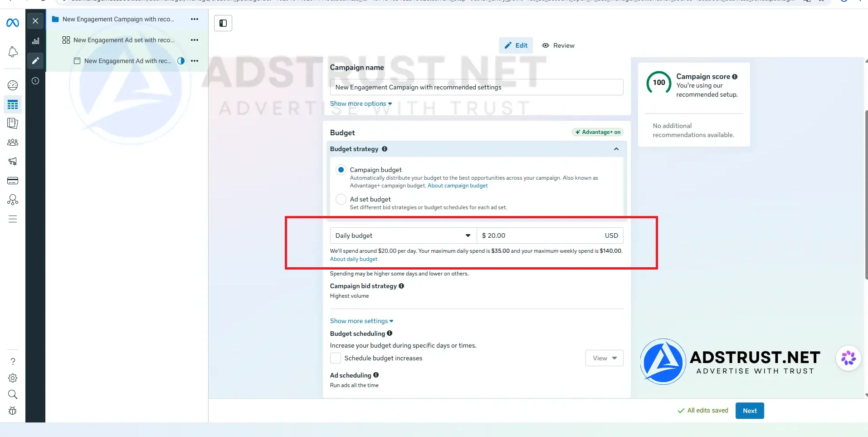Open the Settings gear icon
The width and height of the screenshot is (868, 437).
click(x=13, y=378)
